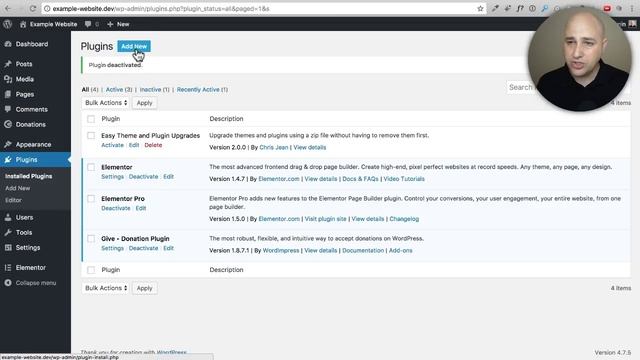Click the Settings icon in the sidebar
The height and width of the screenshot is (360, 640).
tap(8, 248)
